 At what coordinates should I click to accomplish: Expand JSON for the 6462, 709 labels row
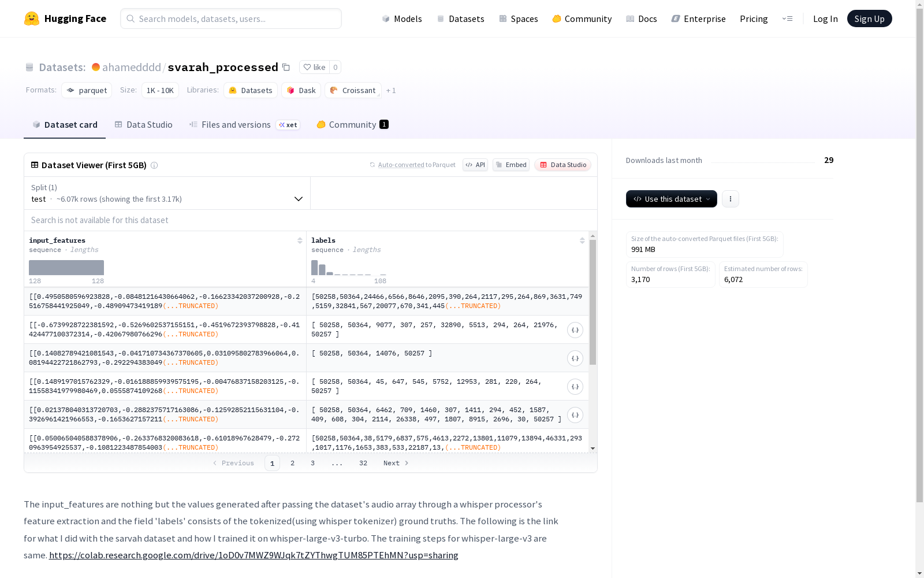[575, 415]
